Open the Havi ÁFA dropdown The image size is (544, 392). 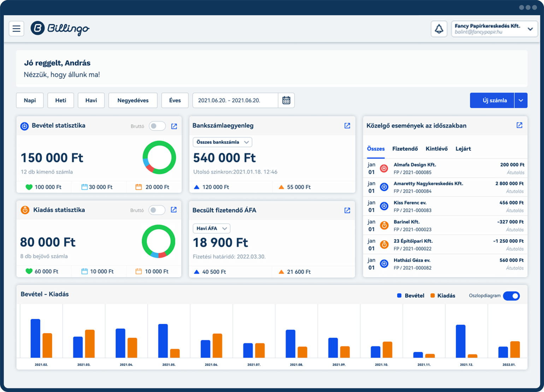click(x=212, y=228)
